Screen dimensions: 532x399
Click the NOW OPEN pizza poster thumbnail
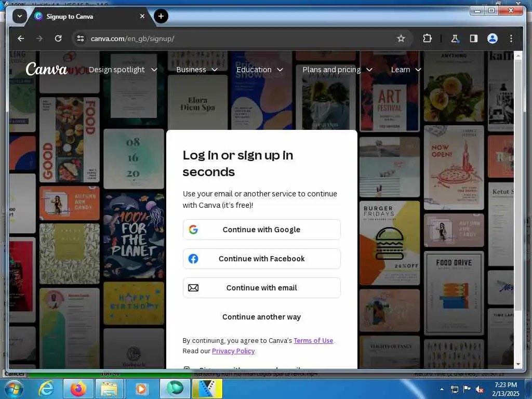454,168
